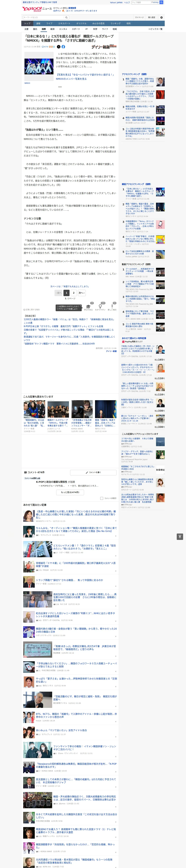Open the 地域 category

click(114, 29)
